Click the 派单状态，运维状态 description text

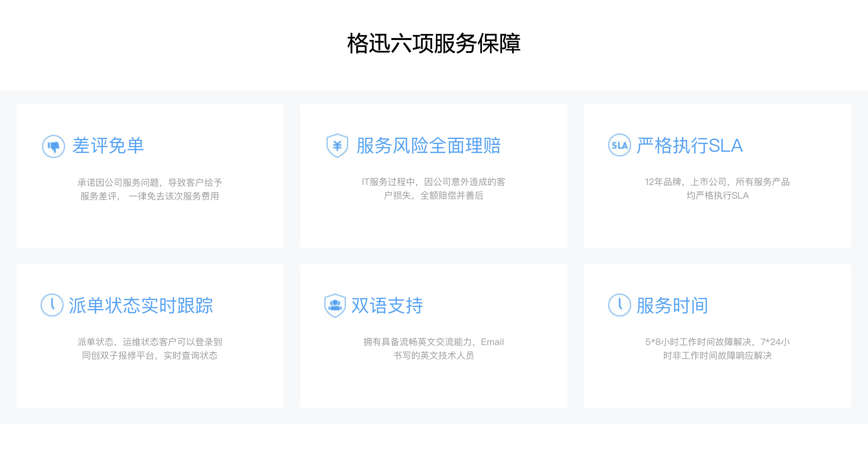click(x=149, y=342)
